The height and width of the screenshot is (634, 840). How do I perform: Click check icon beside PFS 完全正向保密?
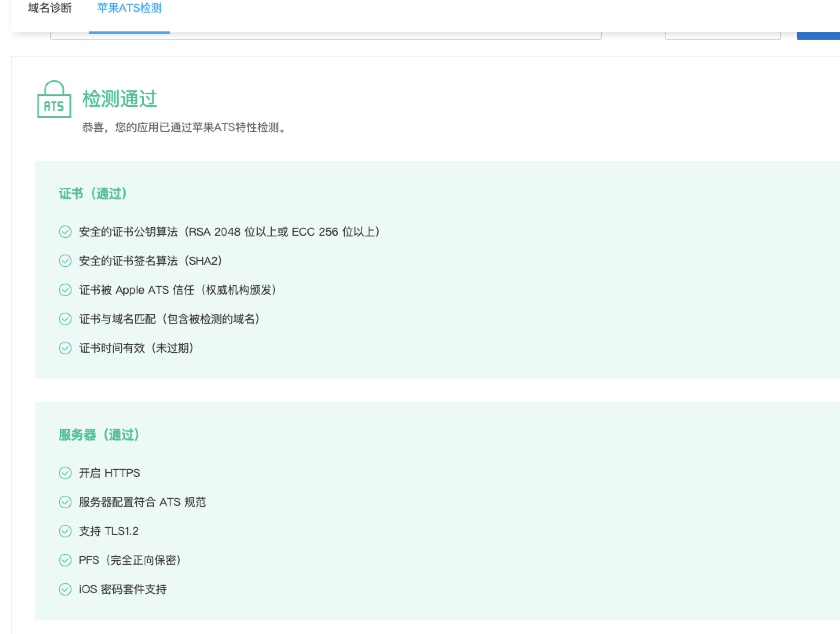click(x=65, y=560)
